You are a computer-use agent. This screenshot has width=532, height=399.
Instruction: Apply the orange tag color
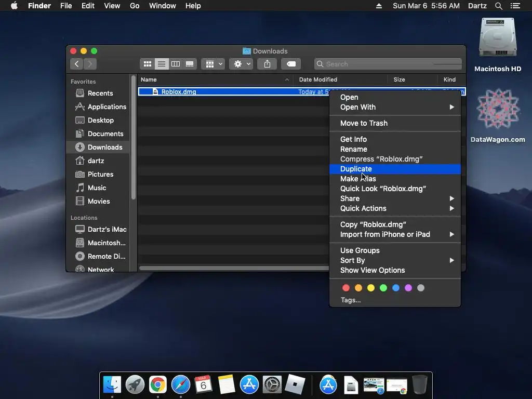358,288
